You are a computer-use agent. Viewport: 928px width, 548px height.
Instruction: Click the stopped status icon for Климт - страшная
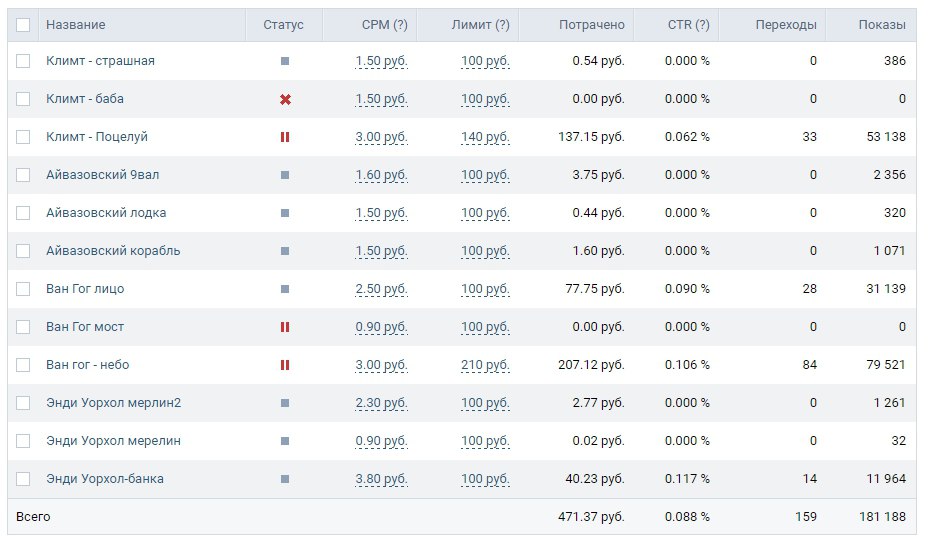(x=285, y=61)
